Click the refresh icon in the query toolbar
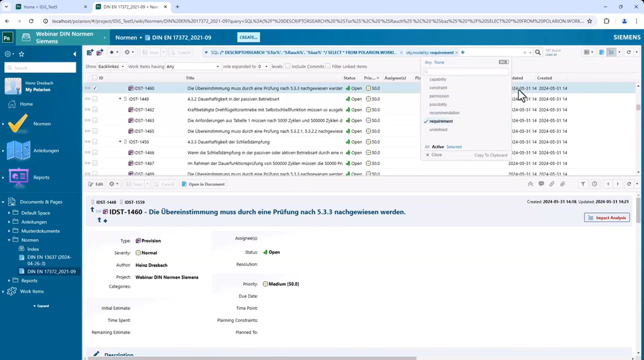The width and height of the screenshot is (644, 360). (x=628, y=52)
